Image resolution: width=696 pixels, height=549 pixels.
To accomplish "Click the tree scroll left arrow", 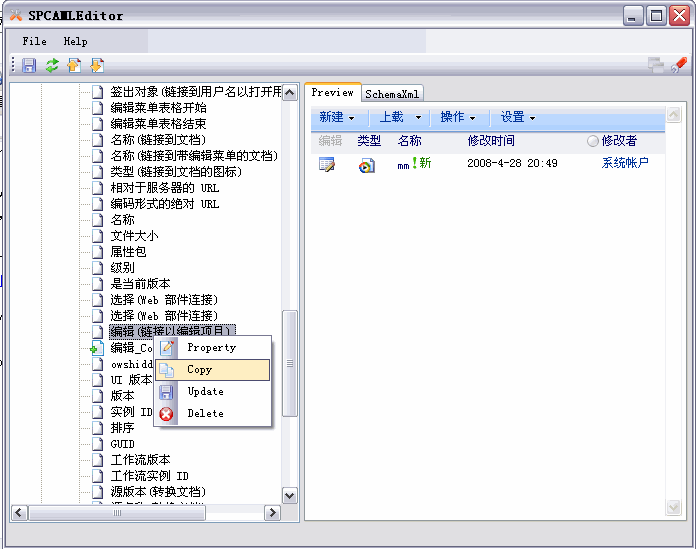I will (x=19, y=513).
